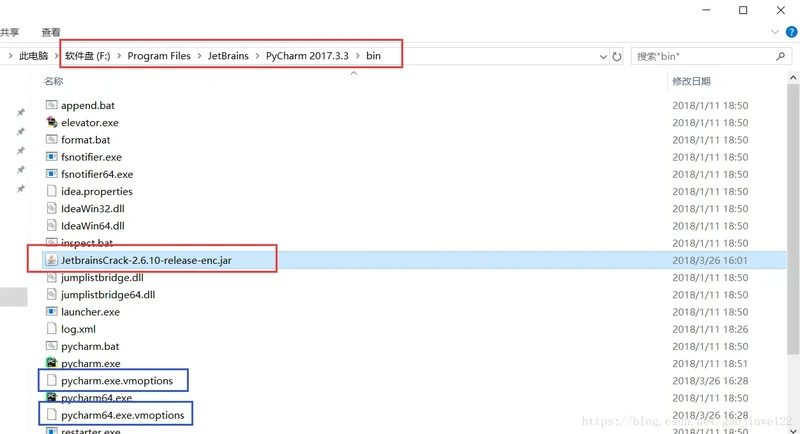Open Explorer help via question mark icon
The height and width of the screenshot is (434, 800).
click(x=791, y=32)
